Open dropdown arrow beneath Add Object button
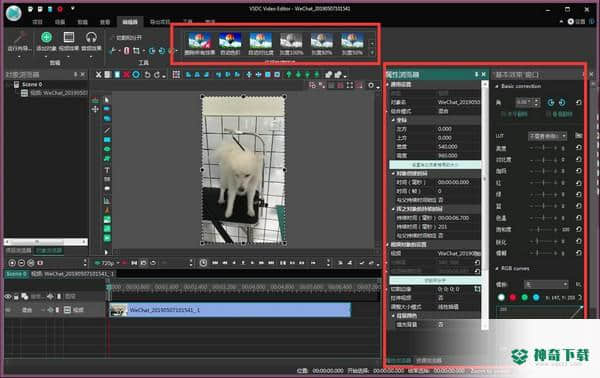The height and width of the screenshot is (378, 600). 46,57
